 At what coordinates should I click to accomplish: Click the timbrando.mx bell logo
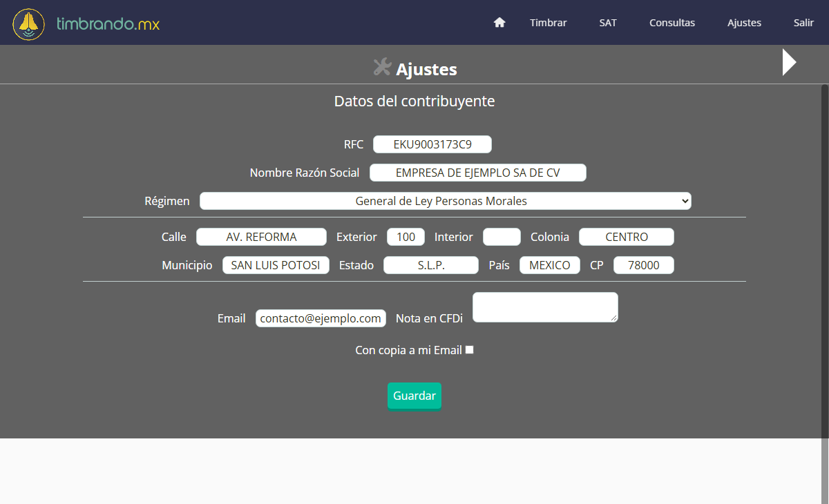tap(28, 24)
